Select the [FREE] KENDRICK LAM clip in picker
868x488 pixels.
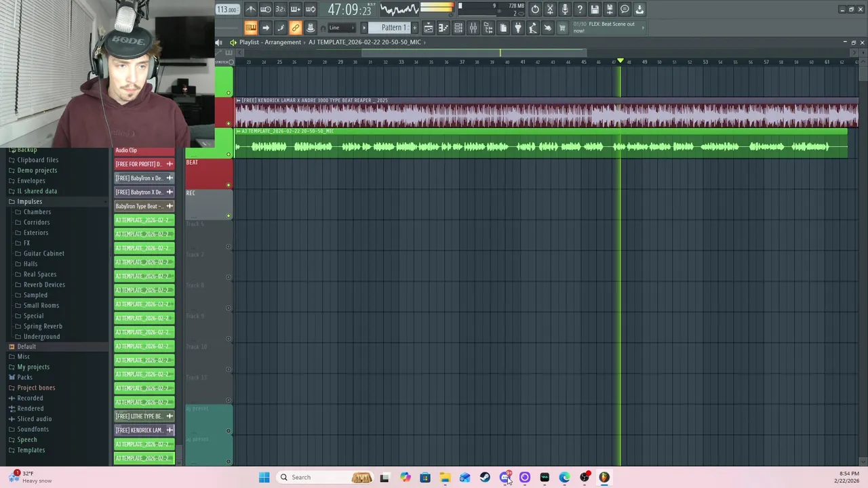[x=144, y=430]
